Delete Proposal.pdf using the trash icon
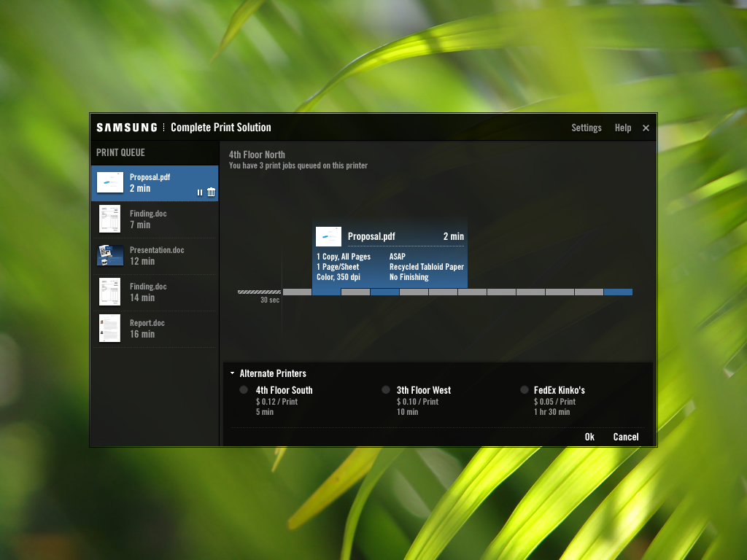 point(211,192)
